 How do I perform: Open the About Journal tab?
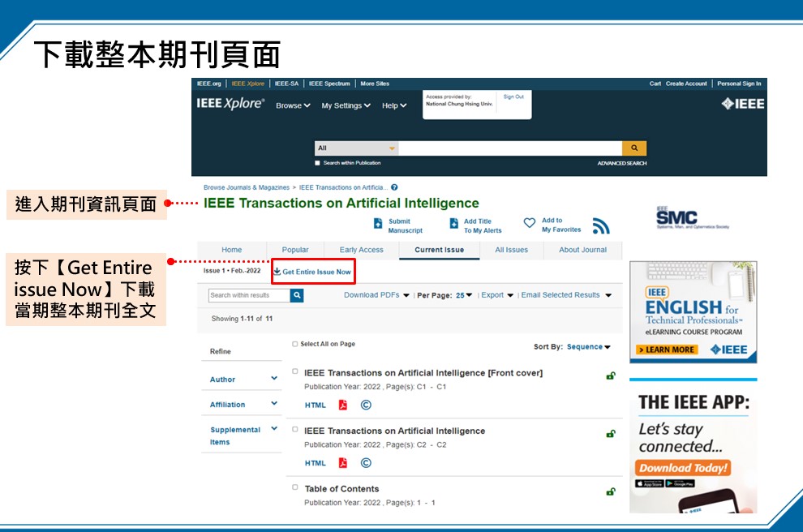[x=583, y=250]
